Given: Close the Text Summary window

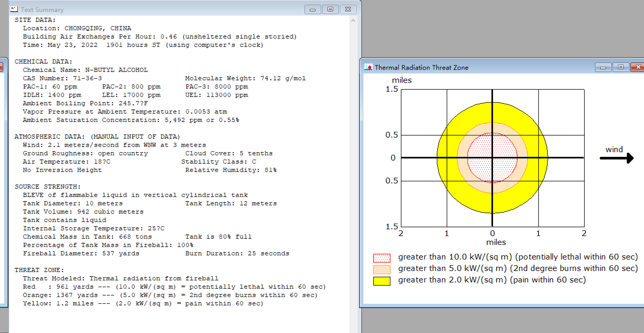Looking at the screenshot, I should (348, 10).
